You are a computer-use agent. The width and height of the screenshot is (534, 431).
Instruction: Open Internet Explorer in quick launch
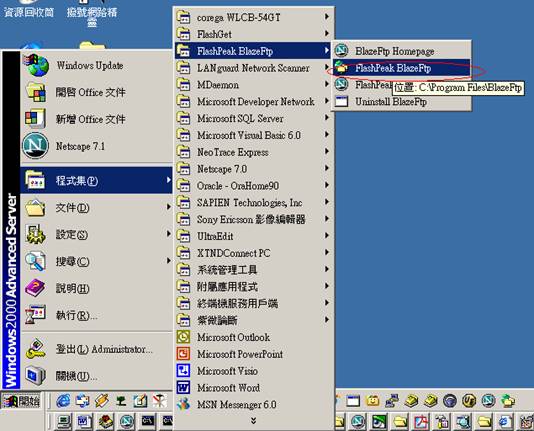click(63, 401)
